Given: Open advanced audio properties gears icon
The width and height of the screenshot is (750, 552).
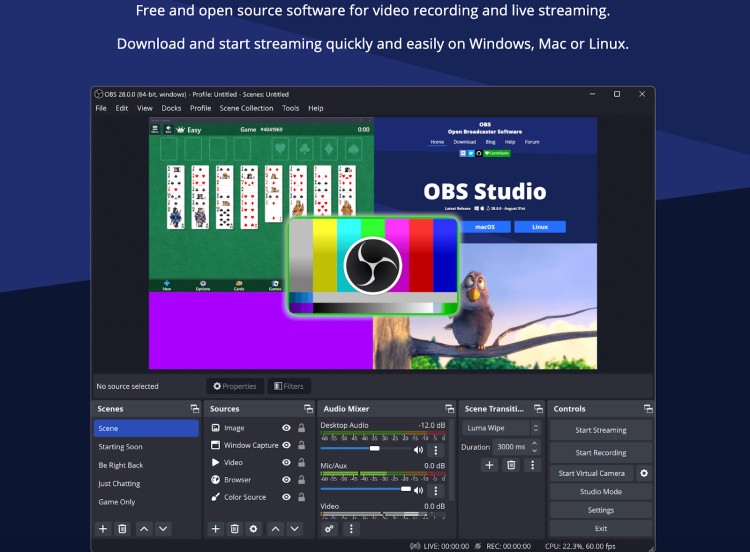Looking at the screenshot, I should pos(329,529).
